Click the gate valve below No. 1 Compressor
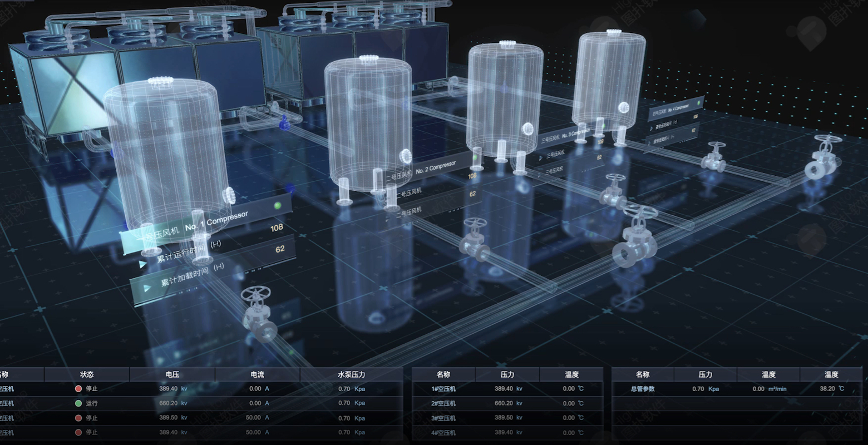The height and width of the screenshot is (445, 868). pos(258,314)
